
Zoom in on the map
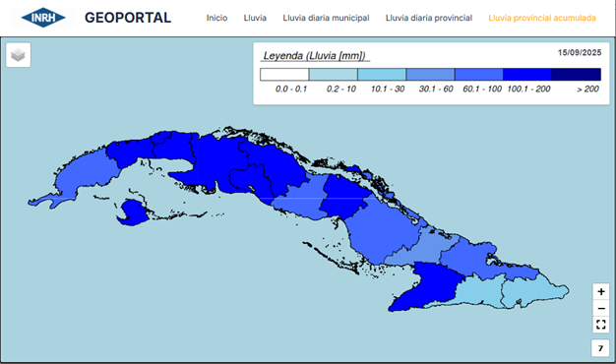[x=600, y=291]
